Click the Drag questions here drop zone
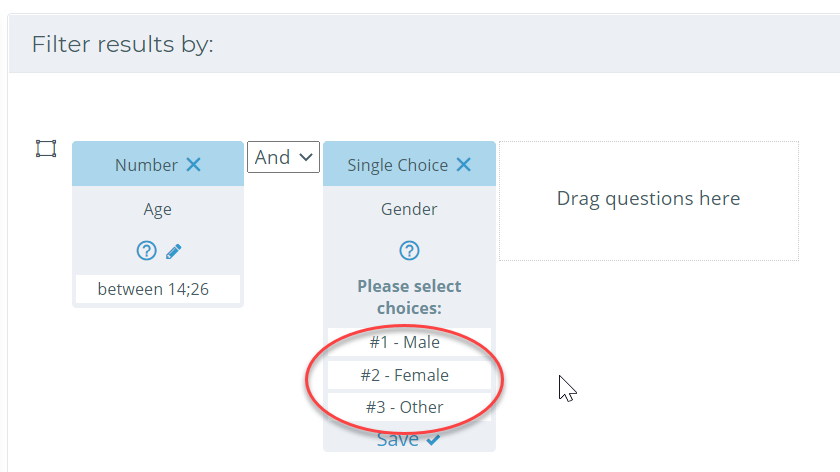 click(x=649, y=201)
